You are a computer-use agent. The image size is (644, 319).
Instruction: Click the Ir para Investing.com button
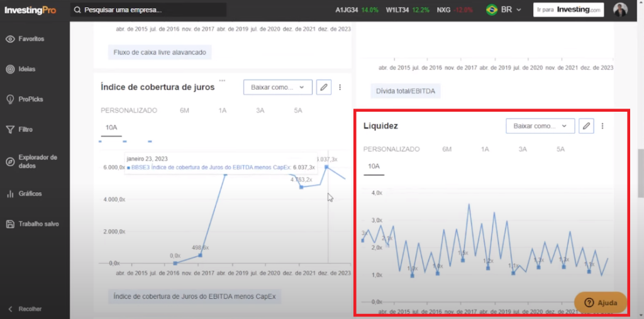click(569, 10)
